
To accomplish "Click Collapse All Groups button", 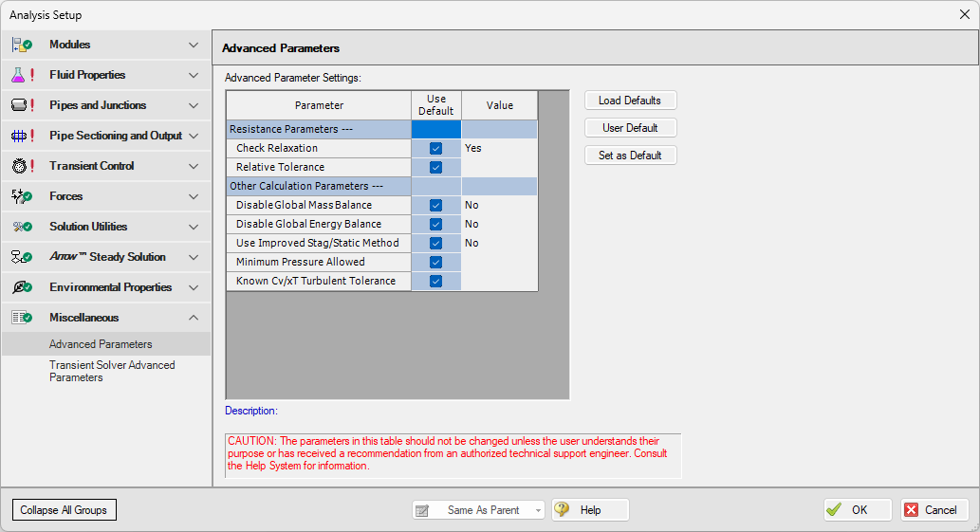I will coord(65,510).
